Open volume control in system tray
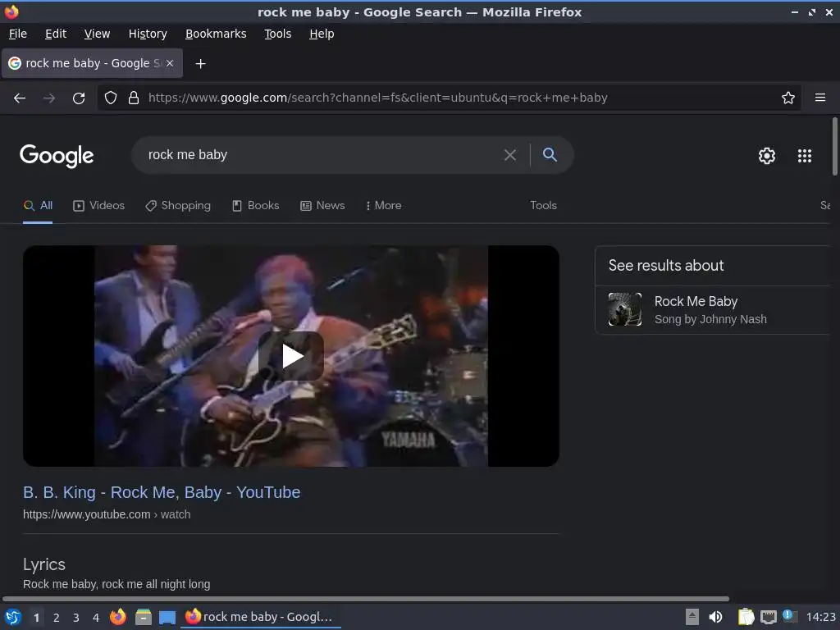Image resolution: width=840 pixels, height=630 pixels. point(715,617)
